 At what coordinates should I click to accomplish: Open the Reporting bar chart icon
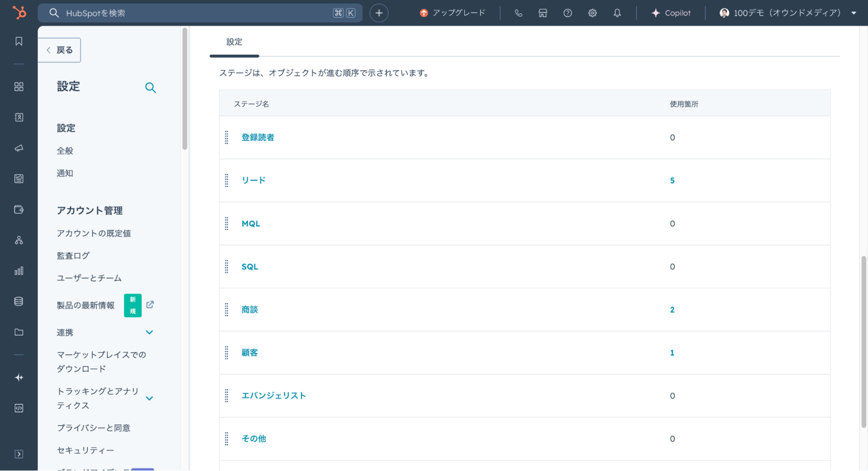pos(19,271)
